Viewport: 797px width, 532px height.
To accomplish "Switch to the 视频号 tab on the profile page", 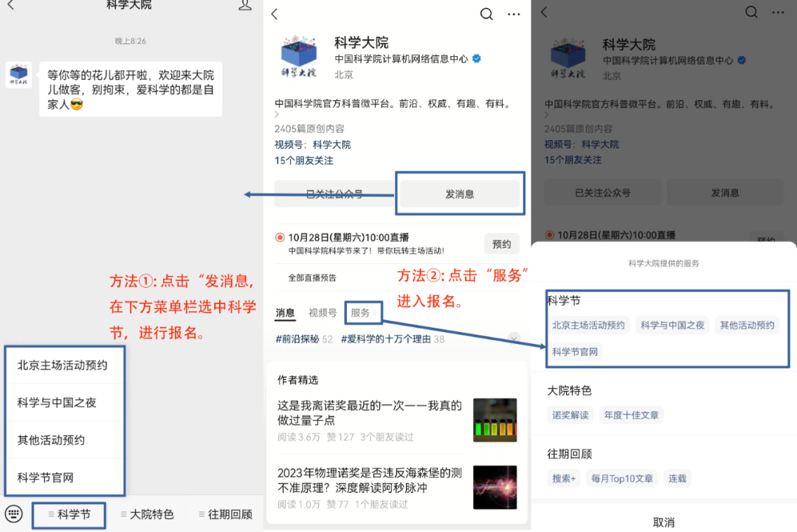I will [322, 313].
